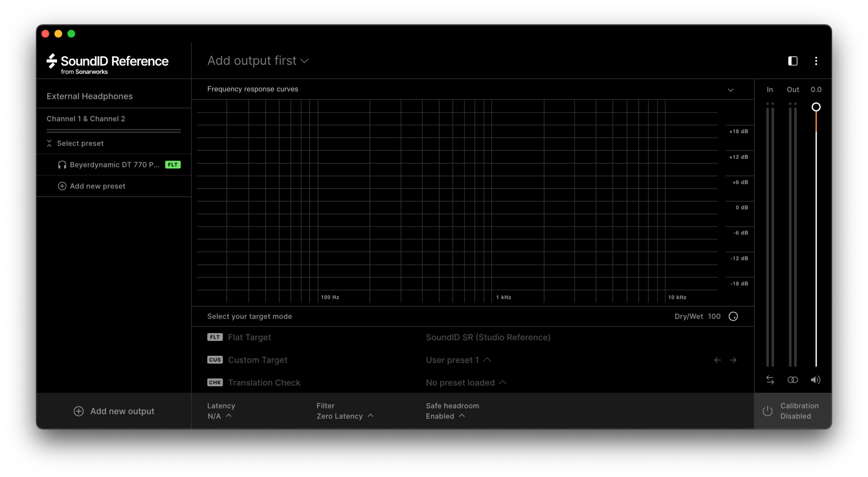Collapse the Select preset list
868x477 pixels.
click(49, 143)
